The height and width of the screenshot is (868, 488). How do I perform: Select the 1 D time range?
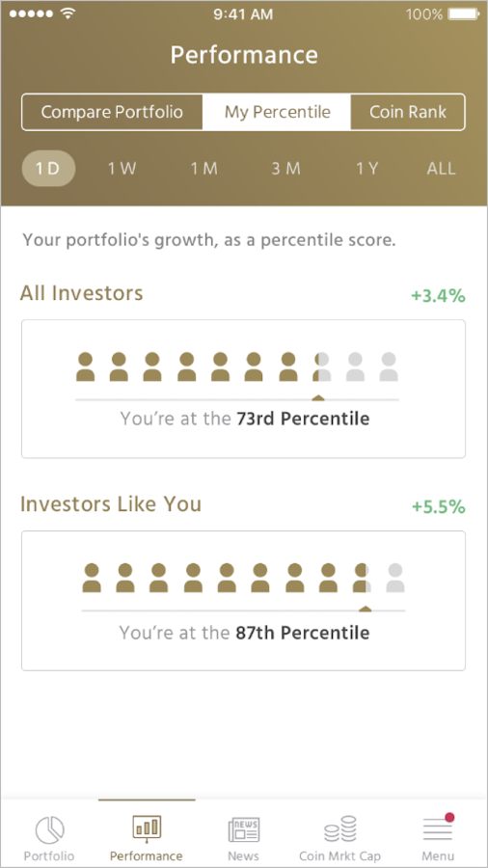pyautogui.click(x=48, y=168)
